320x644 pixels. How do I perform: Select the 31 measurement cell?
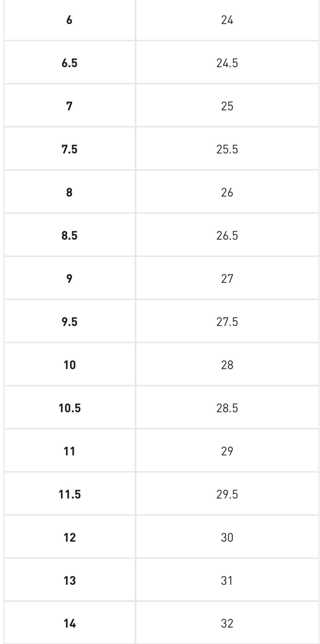click(x=227, y=581)
